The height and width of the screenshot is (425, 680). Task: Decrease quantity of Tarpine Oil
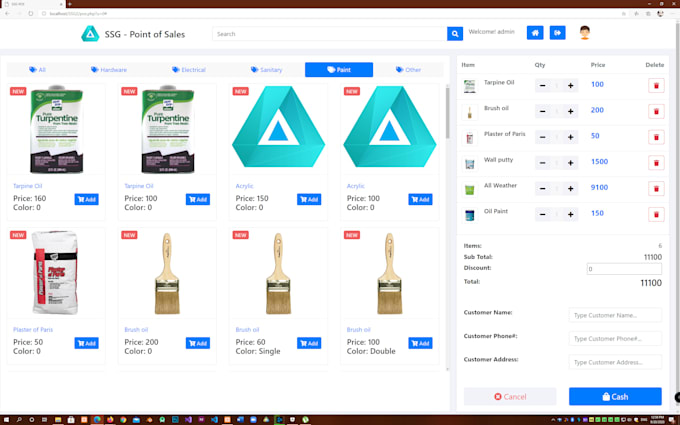(x=542, y=85)
